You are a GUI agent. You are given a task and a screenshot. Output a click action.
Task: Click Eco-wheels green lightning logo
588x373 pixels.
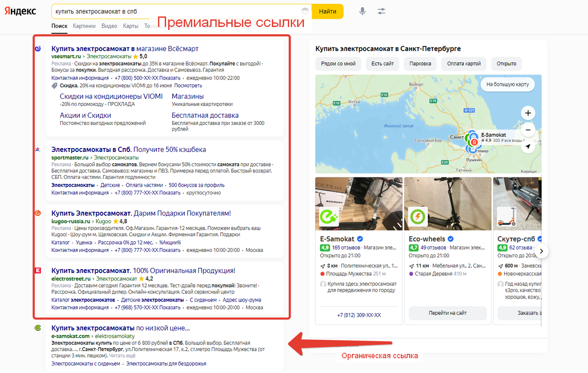(x=417, y=216)
